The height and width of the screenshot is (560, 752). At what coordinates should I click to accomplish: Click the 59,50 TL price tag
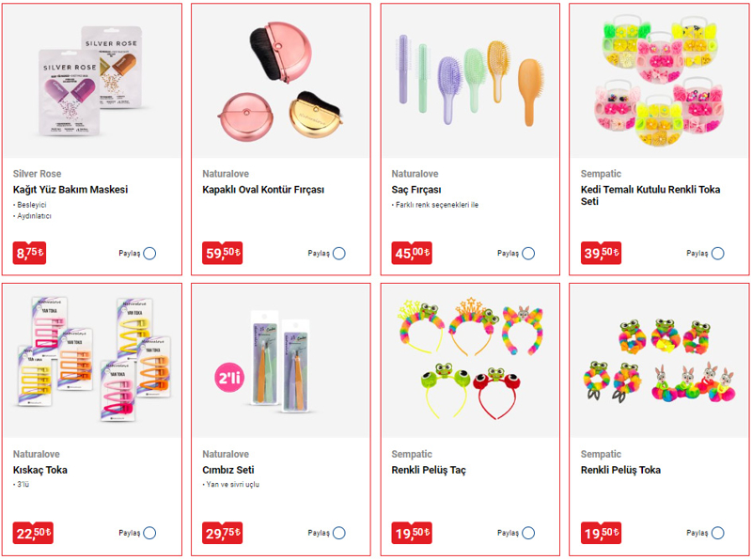coord(223,253)
